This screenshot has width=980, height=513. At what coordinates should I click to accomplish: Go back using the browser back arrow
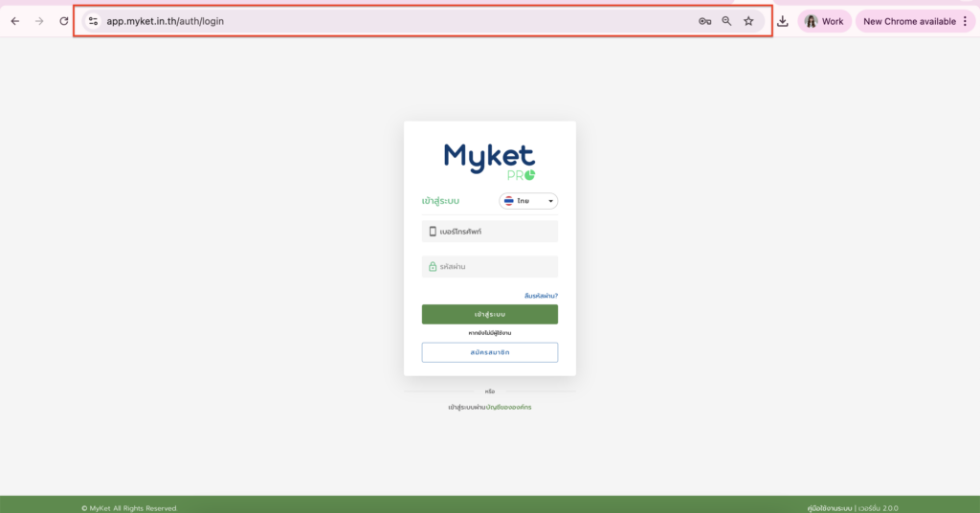(x=15, y=21)
